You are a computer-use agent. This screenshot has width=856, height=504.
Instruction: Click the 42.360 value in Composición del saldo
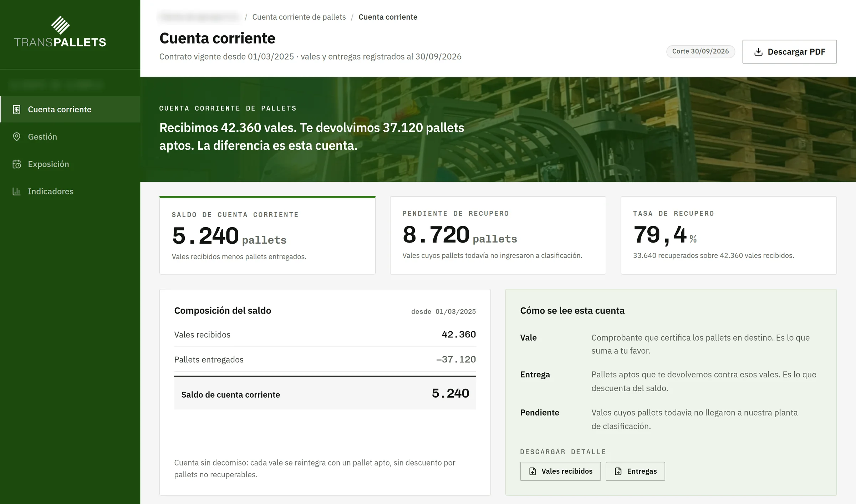click(459, 334)
